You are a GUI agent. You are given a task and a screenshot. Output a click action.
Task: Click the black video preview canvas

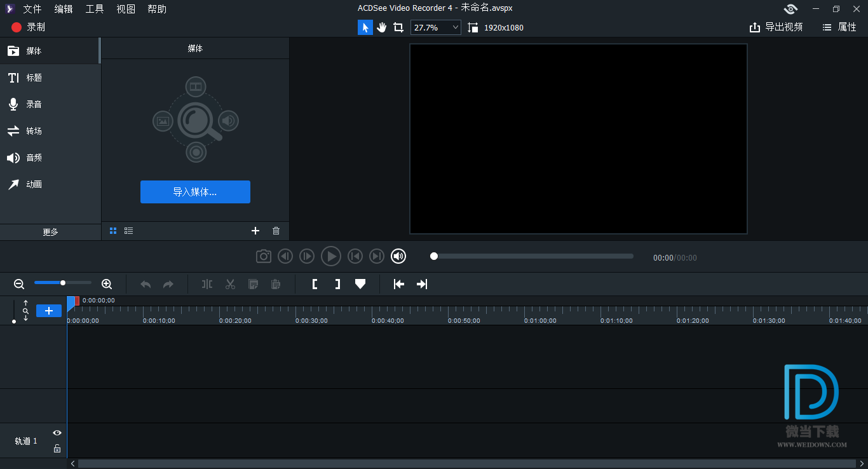[578, 139]
